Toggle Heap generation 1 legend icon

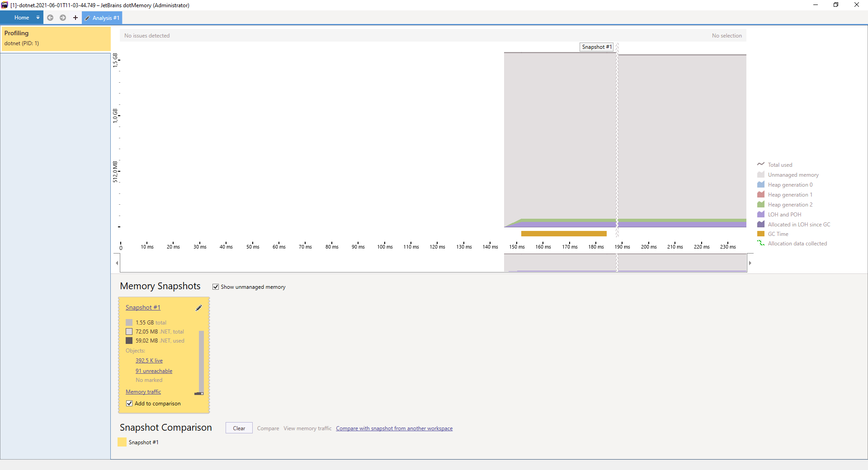click(x=761, y=195)
